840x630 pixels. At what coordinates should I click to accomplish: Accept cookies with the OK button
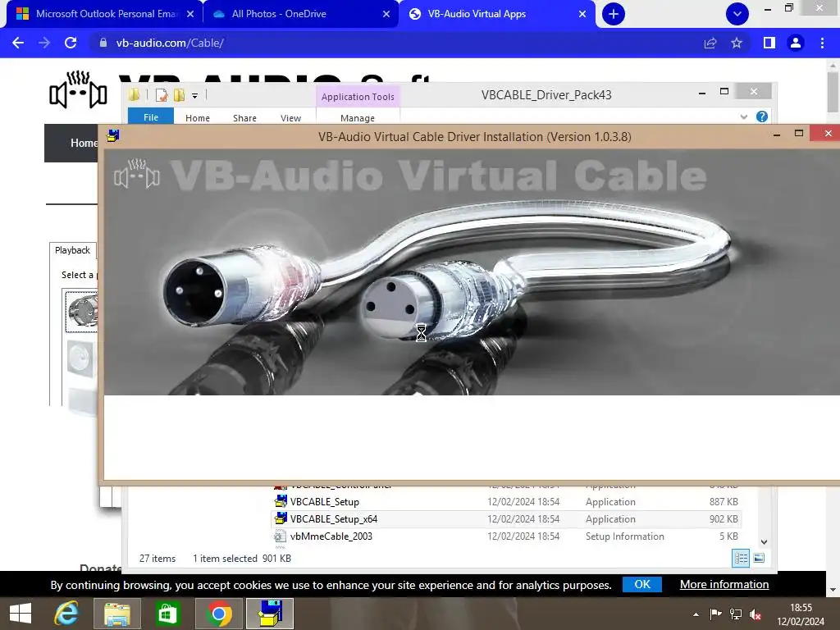641,584
